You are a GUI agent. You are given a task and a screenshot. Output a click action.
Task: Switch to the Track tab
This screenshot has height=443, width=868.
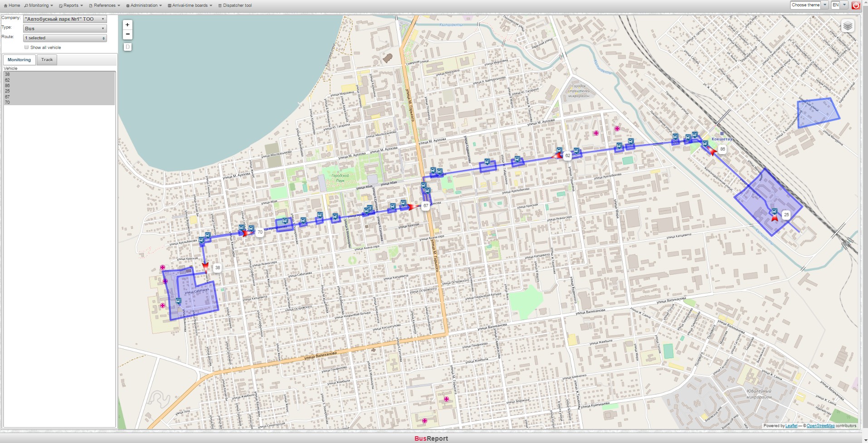click(x=47, y=60)
